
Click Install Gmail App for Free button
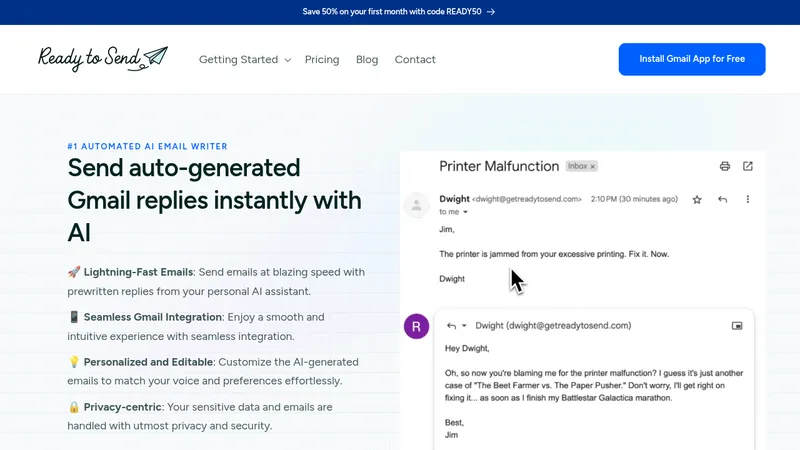pos(692,59)
